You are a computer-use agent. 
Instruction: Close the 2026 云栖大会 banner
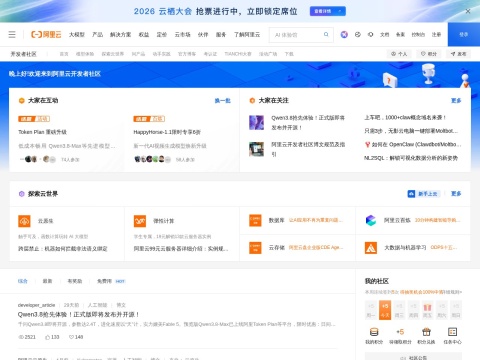[x=468, y=11]
